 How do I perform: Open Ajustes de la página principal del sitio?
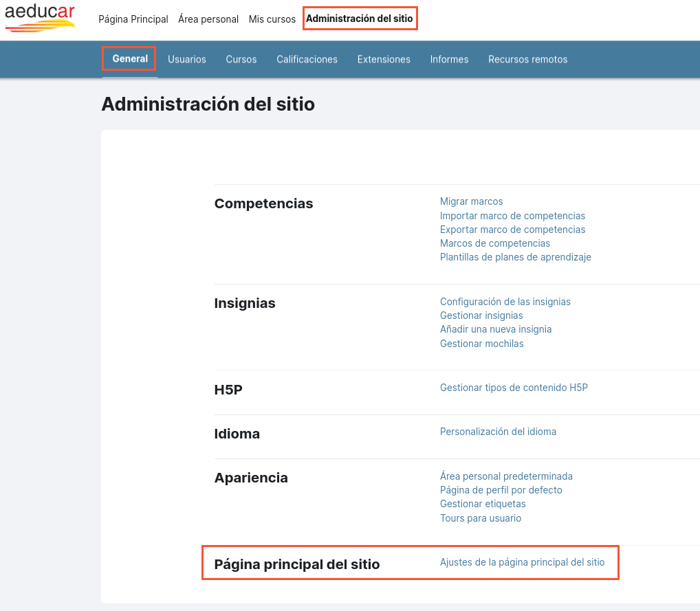click(x=522, y=562)
